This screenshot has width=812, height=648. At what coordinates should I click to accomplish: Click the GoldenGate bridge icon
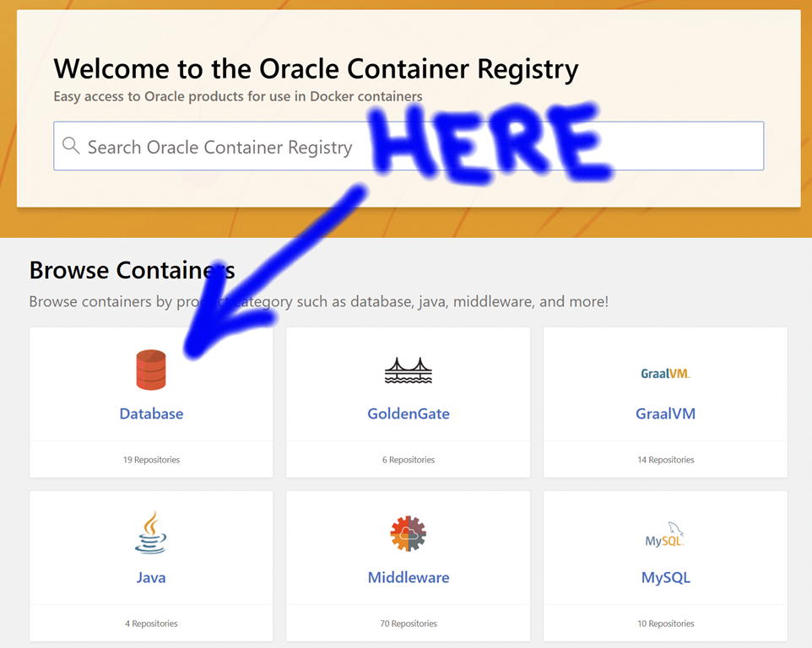409,370
